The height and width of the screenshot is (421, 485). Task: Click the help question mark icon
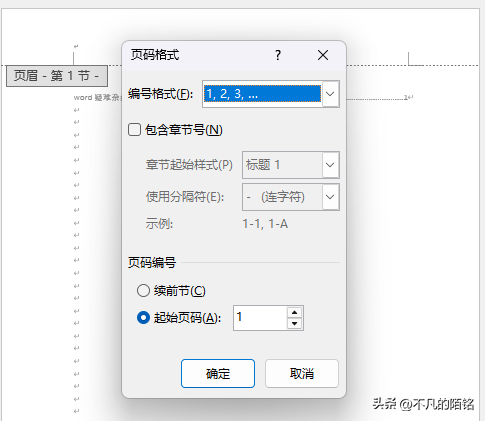pos(278,55)
